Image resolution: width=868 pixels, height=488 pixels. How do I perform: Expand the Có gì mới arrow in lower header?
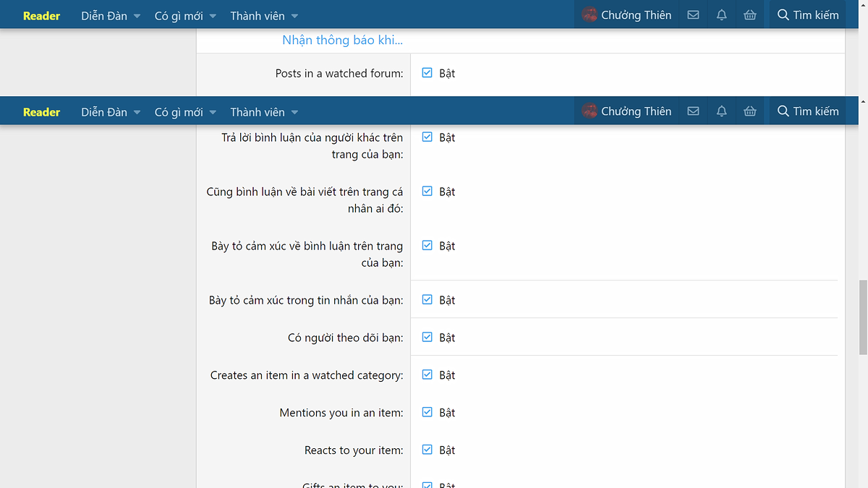[213, 113]
